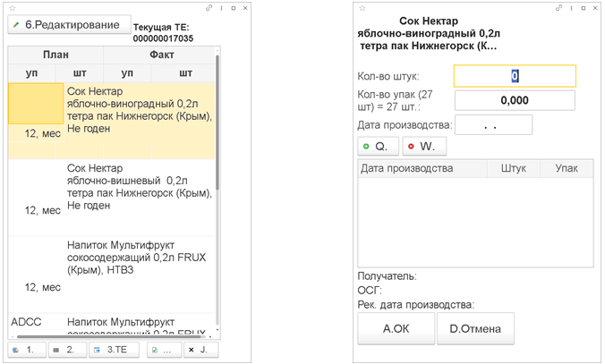Copy link icon in right window
Screen dimensions: 605x364
click(x=558, y=8)
